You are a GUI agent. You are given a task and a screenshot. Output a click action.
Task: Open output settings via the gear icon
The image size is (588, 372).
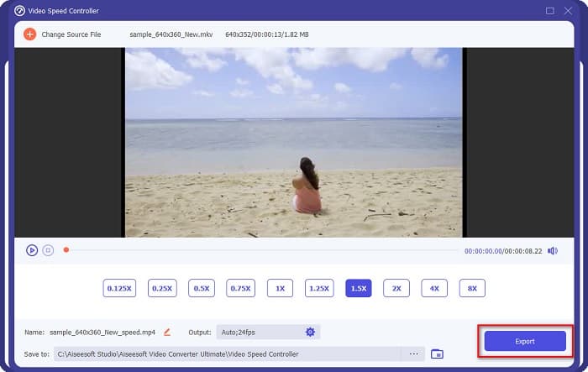click(310, 332)
